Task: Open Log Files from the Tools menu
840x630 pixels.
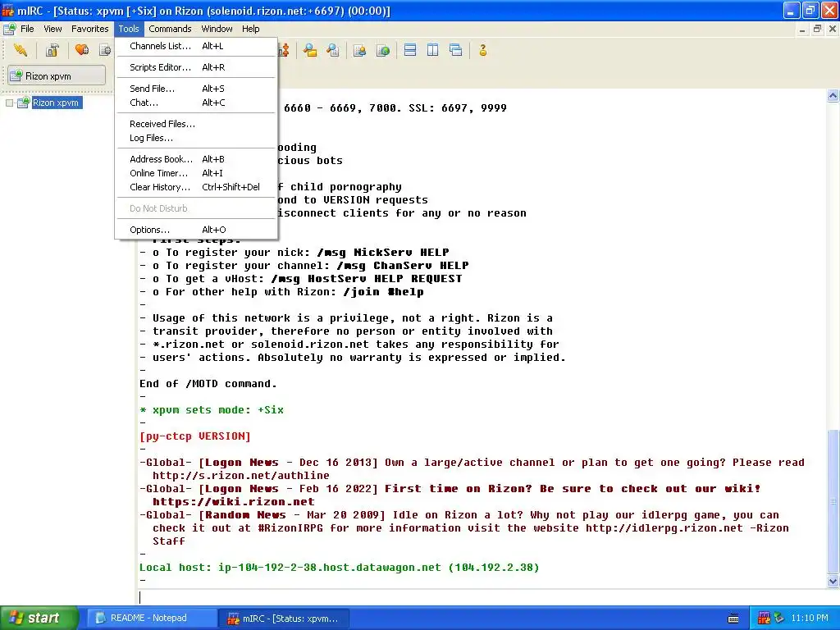Action: click(196, 138)
